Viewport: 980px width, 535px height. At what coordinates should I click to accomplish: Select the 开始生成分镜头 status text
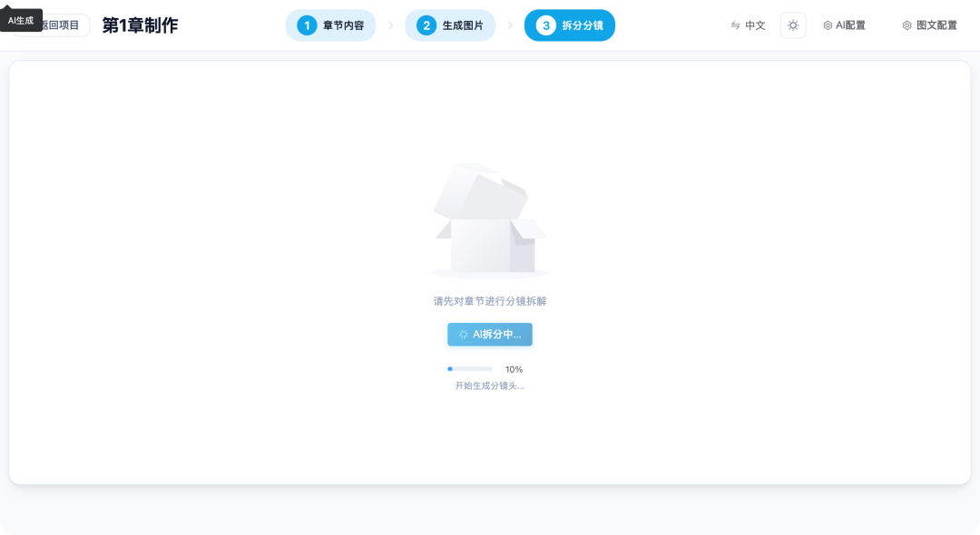(x=490, y=385)
